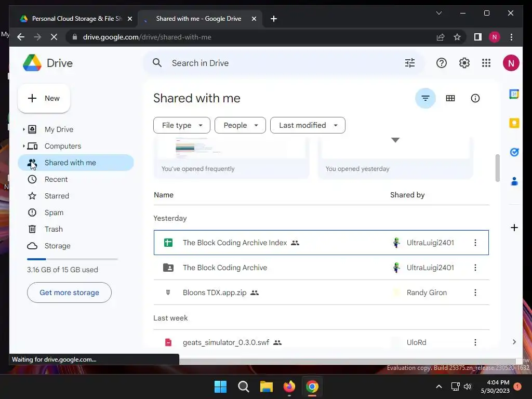Open Google Tasks side panel
The width and height of the screenshot is (532, 399).
coord(514,152)
